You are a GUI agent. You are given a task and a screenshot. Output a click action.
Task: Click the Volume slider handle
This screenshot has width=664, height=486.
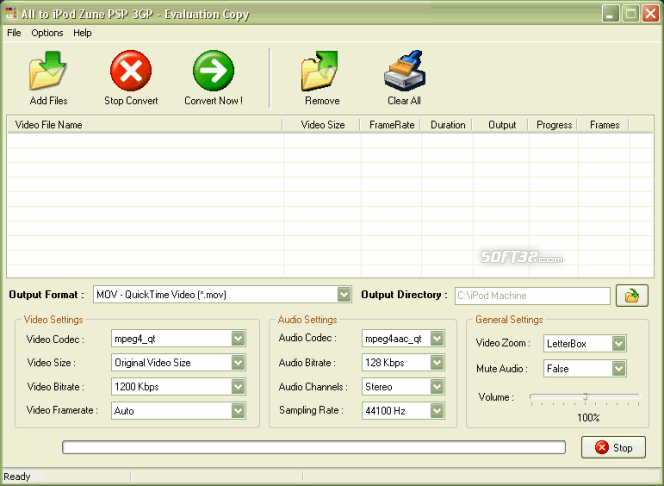[x=585, y=397]
